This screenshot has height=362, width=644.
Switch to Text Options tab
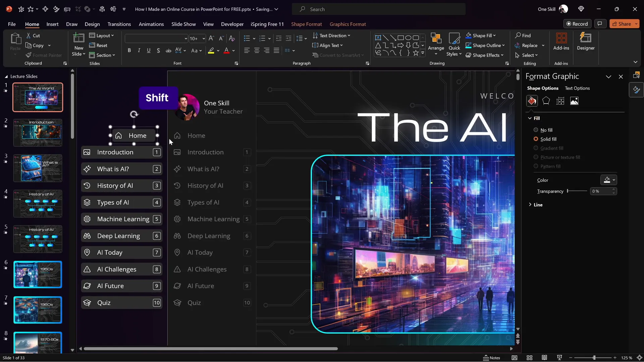tap(577, 88)
